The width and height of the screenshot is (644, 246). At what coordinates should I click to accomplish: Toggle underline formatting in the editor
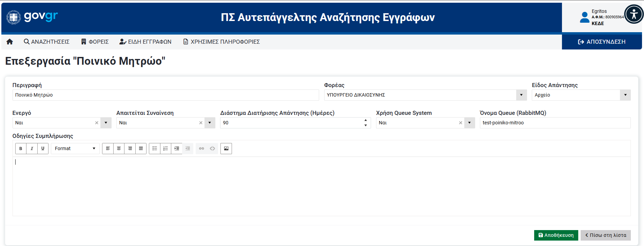(43, 148)
